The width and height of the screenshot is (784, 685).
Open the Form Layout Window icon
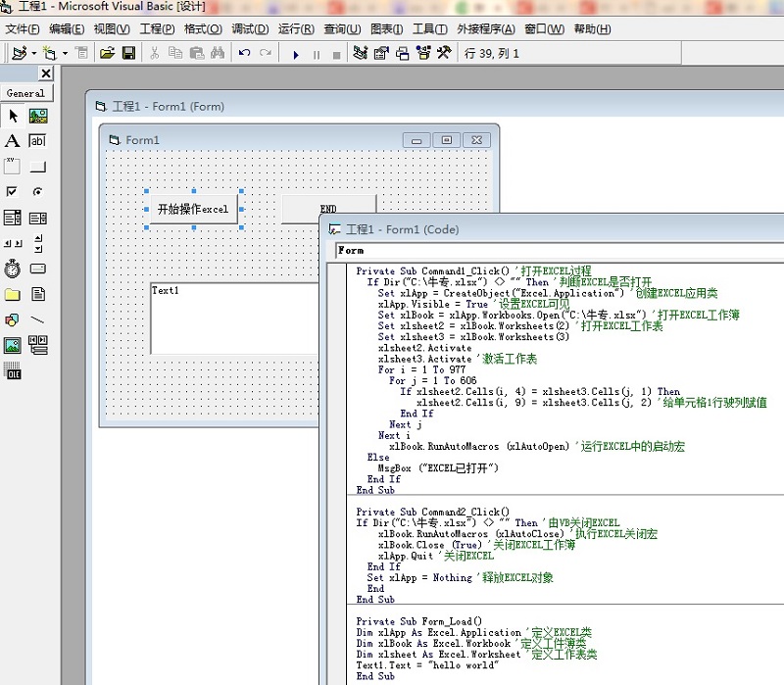click(403, 53)
